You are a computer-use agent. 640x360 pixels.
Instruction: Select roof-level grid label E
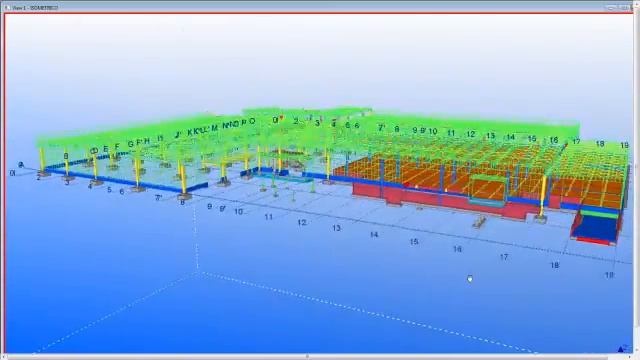(x=106, y=149)
